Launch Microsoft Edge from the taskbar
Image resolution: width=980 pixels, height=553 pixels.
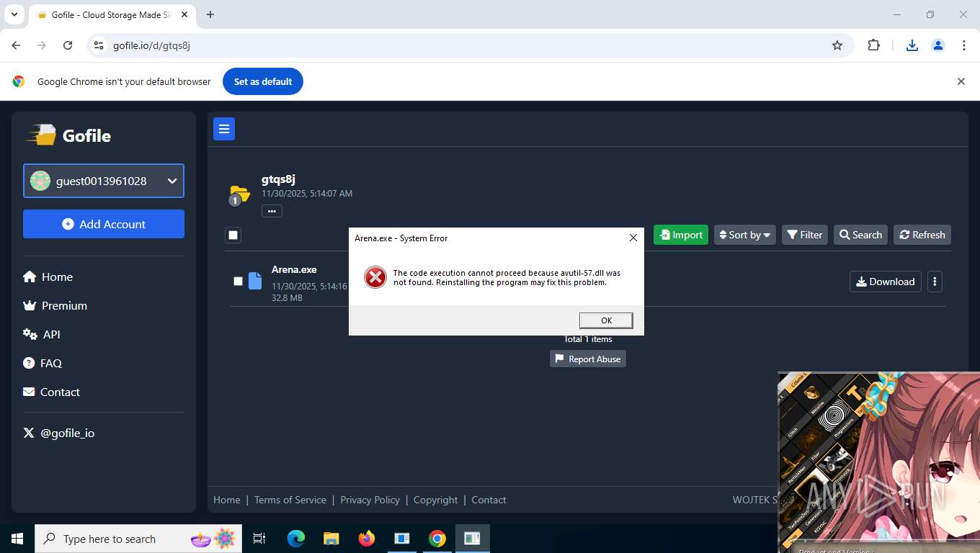point(296,539)
